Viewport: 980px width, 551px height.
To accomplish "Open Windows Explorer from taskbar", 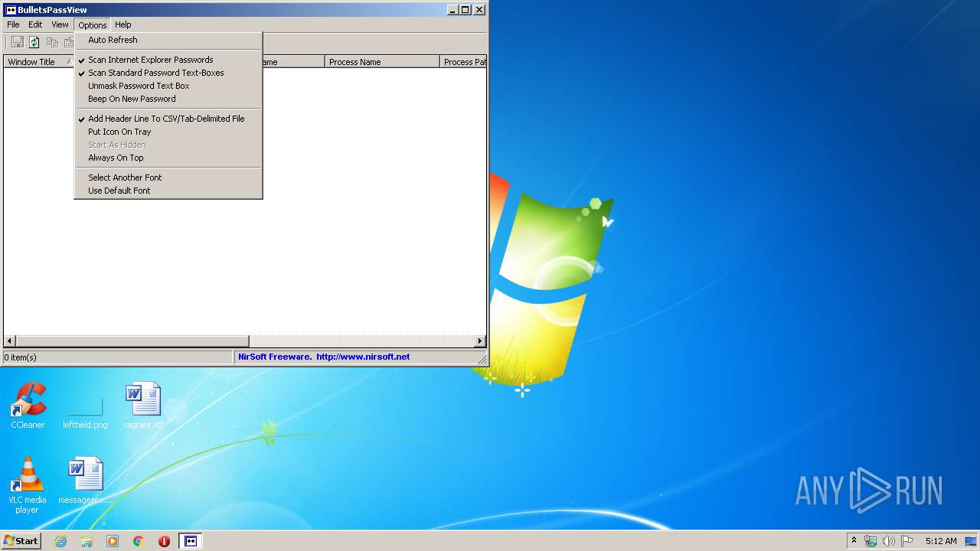I will (x=87, y=541).
